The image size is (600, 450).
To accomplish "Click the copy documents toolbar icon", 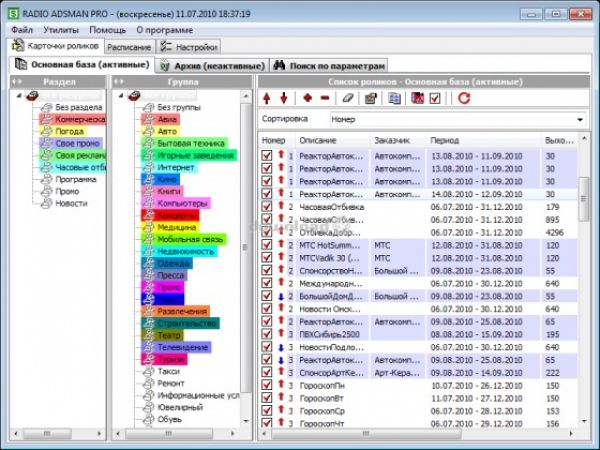I will pyautogui.click(x=394, y=98).
